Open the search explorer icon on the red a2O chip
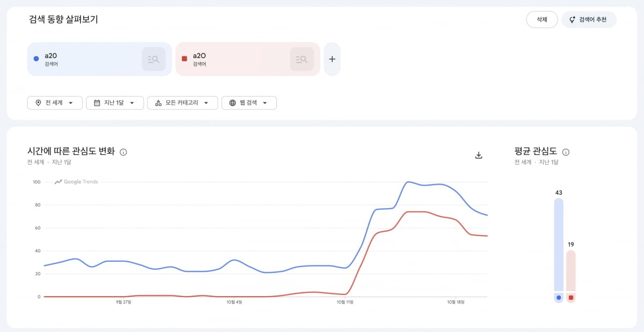The width and height of the screenshot is (644, 332). coord(302,59)
